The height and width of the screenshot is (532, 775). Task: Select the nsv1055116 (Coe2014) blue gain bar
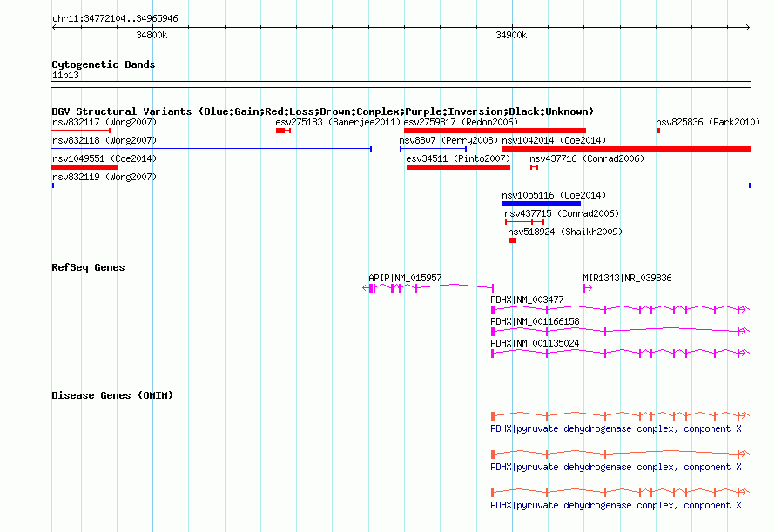(x=542, y=204)
